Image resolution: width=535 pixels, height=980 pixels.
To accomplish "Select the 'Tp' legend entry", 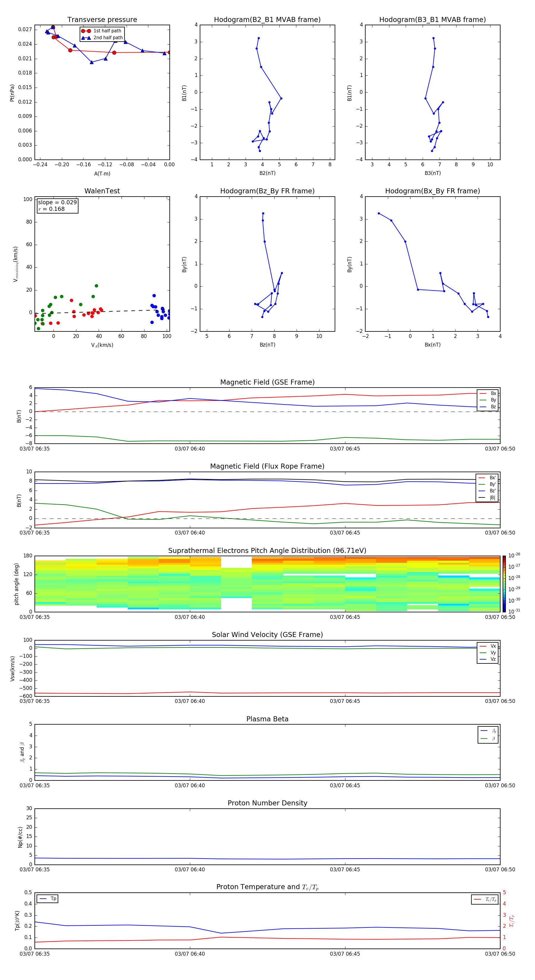I will click(x=48, y=899).
